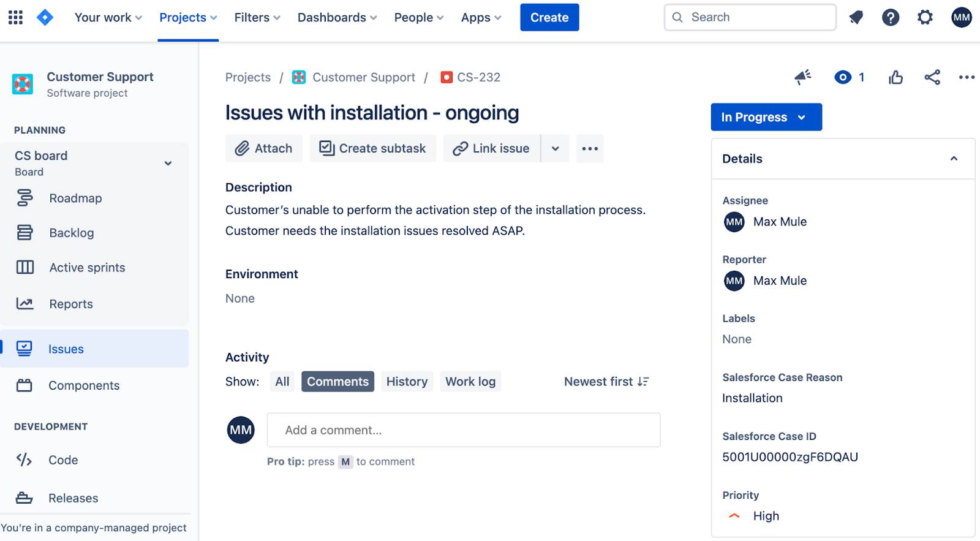
Task: Open more actions dots beside Link issue
Action: [590, 148]
